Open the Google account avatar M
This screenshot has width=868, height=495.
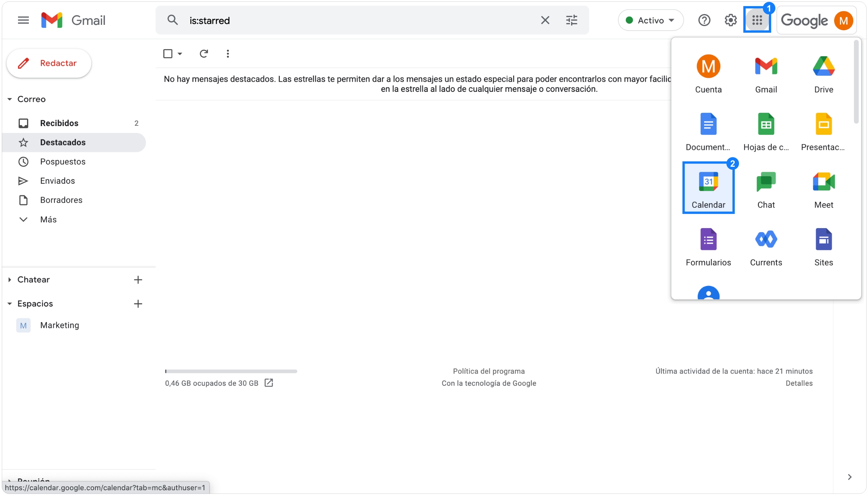click(843, 21)
